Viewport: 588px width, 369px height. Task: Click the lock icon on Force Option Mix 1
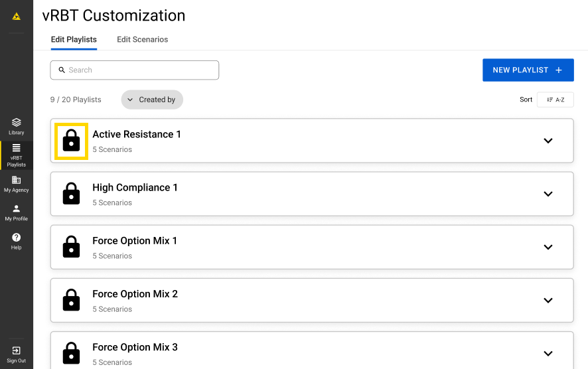point(71,247)
